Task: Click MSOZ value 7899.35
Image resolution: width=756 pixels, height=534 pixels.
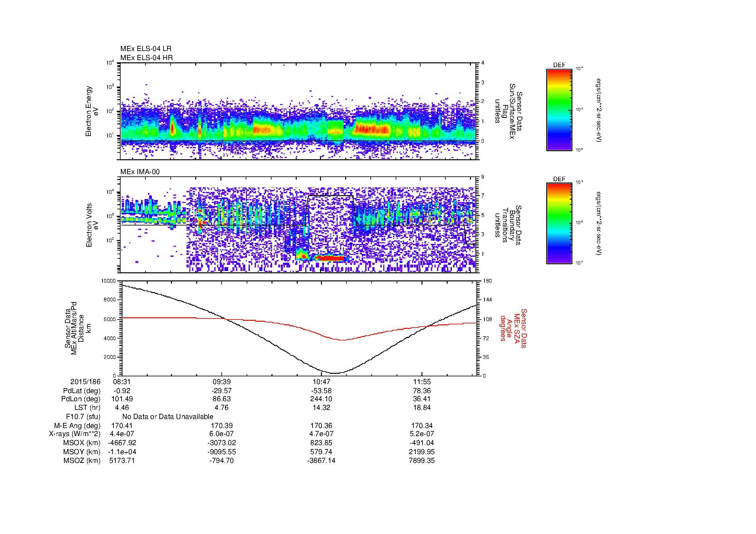Action: point(422,461)
